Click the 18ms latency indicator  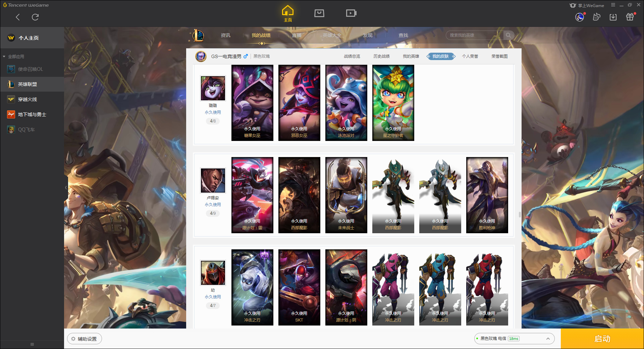514,339
